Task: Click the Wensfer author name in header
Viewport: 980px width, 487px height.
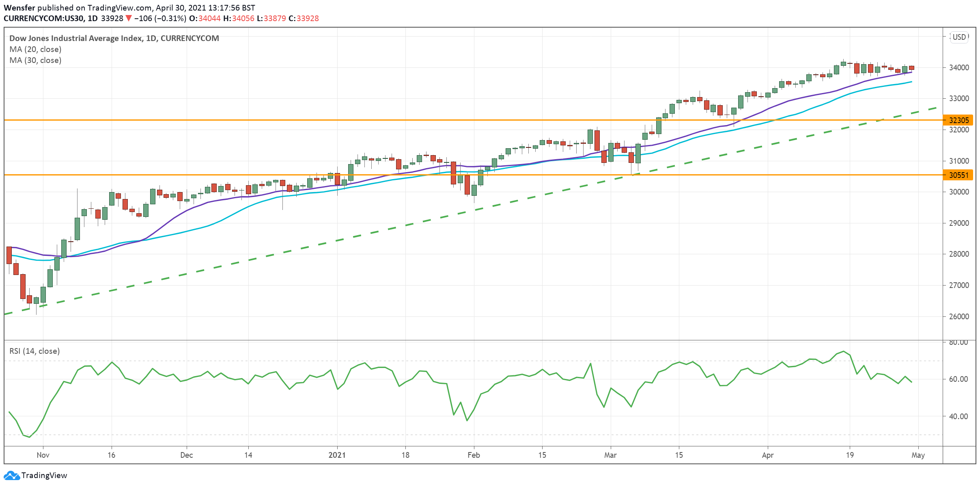Action: click(x=19, y=8)
